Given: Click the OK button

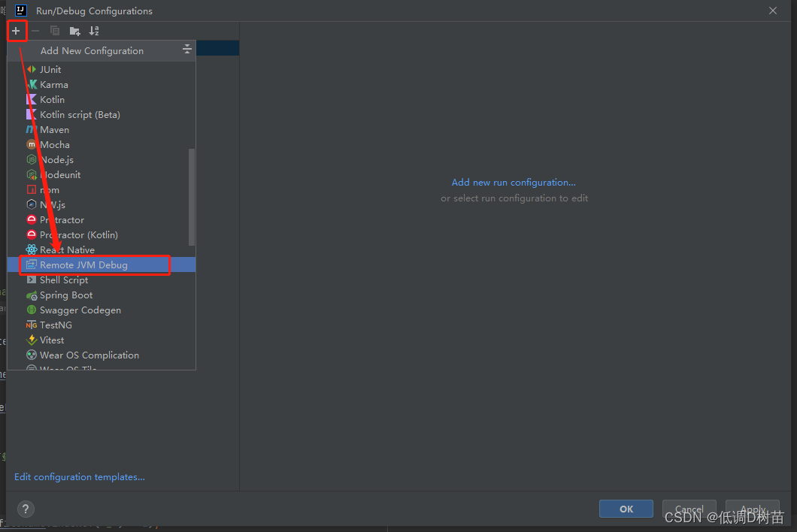Looking at the screenshot, I should click(x=626, y=509).
